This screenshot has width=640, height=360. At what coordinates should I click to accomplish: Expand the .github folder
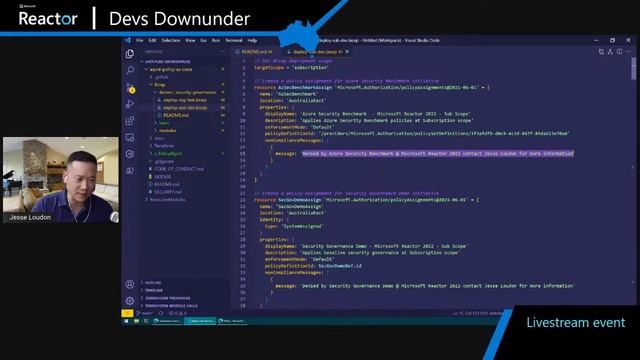[x=162, y=77]
